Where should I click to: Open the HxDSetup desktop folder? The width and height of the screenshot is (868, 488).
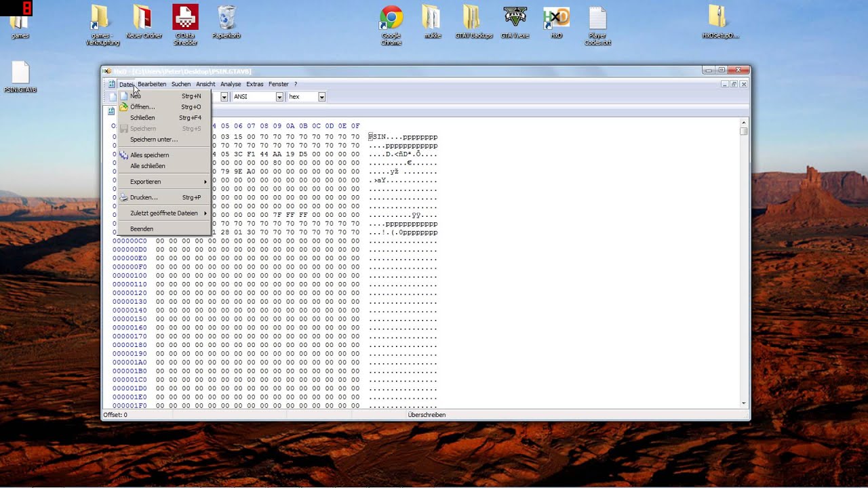720,22
